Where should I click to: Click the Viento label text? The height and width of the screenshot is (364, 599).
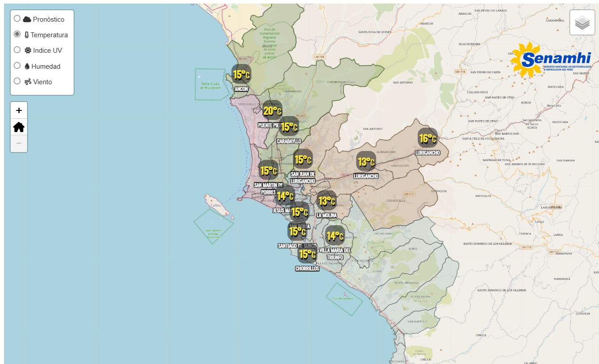point(43,82)
